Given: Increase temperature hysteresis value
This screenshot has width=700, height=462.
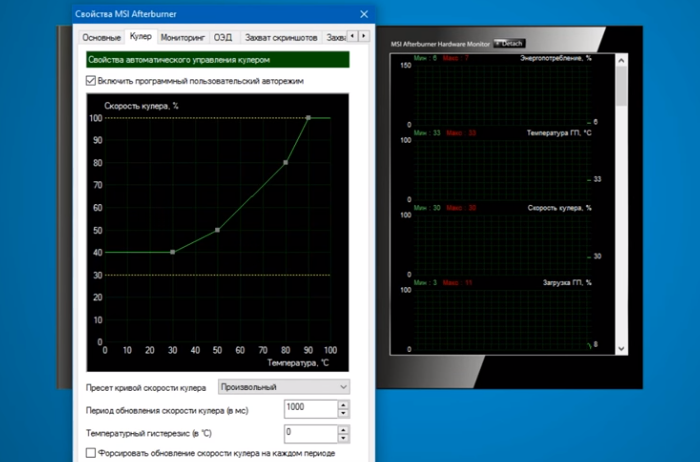Looking at the screenshot, I should click(x=343, y=429).
